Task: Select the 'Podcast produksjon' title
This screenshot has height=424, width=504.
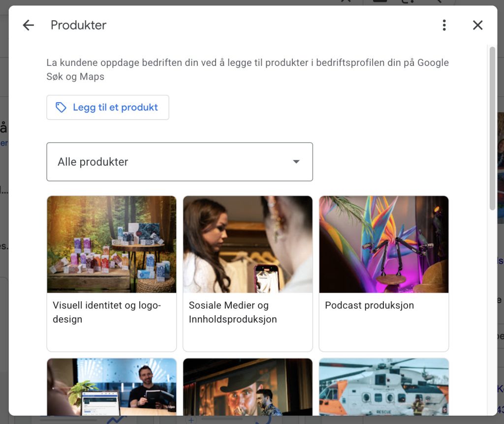Action: click(369, 305)
